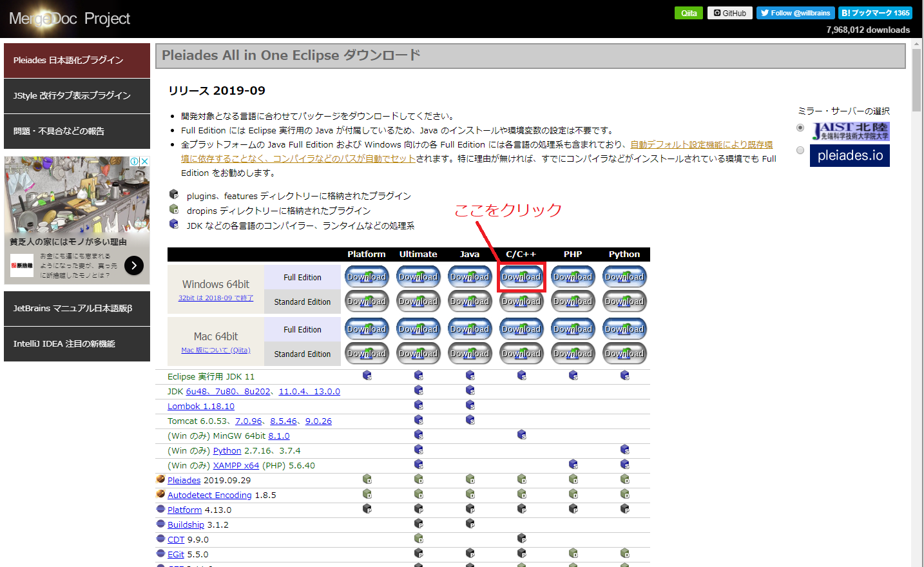
Task: Open the 問題・不具合などの報告 menu item
Action: 77,131
